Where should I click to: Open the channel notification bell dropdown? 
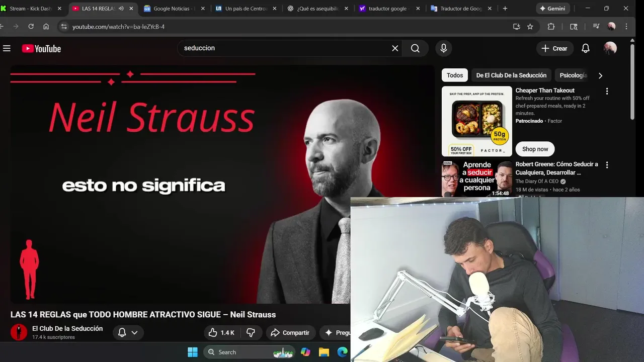click(128, 333)
